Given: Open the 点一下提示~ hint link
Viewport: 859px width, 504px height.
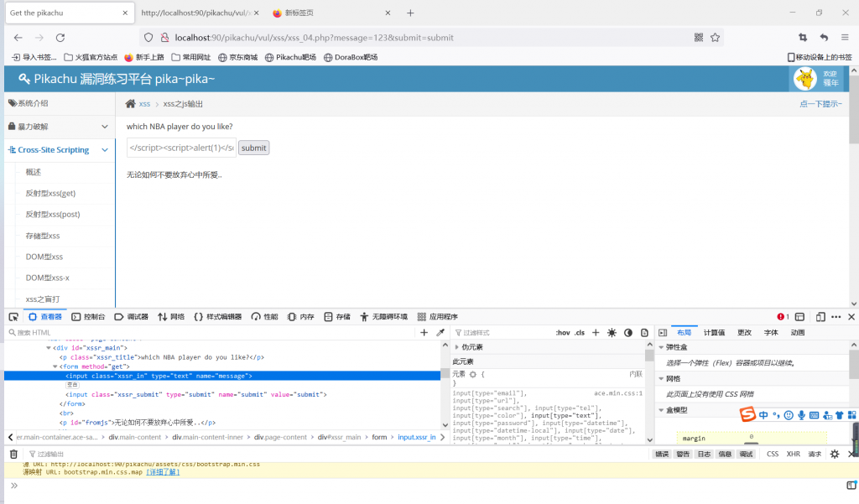Looking at the screenshot, I should pos(820,104).
